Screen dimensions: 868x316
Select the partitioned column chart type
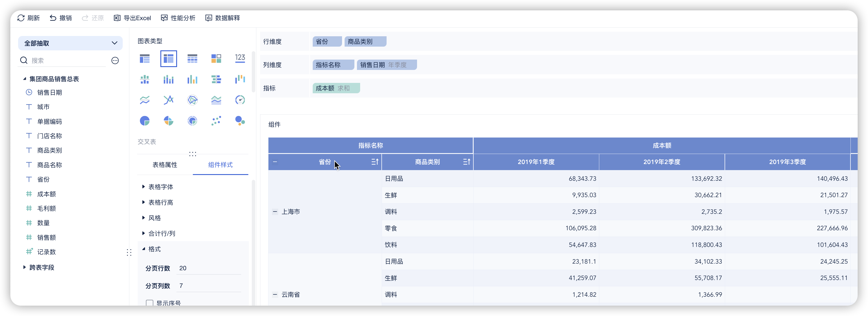[145, 79]
